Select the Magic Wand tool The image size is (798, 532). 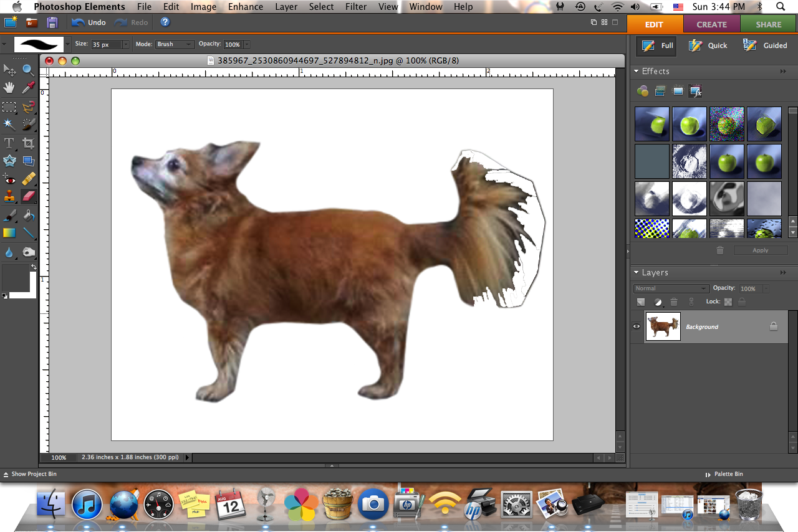click(9, 125)
